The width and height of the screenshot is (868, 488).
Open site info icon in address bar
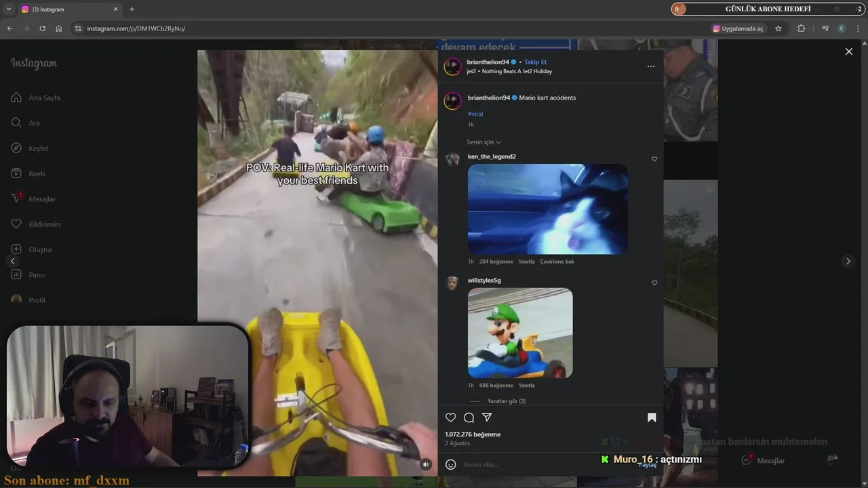coord(78,28)
